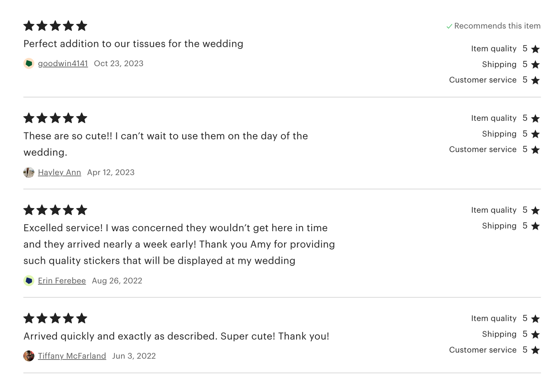Click star rating on Tiffany McFarland's review
This screenshot has width=560, height=392.
[x=55, y=318]
